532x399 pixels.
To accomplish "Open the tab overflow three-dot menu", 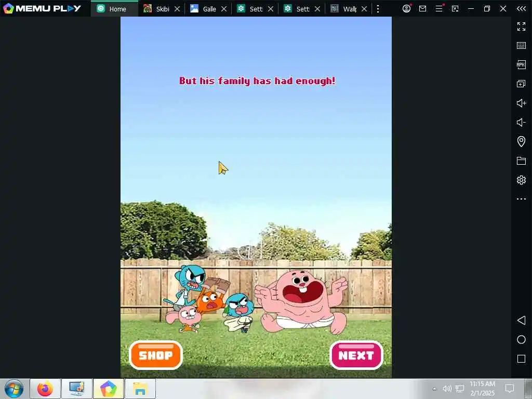I will [378, 9].
